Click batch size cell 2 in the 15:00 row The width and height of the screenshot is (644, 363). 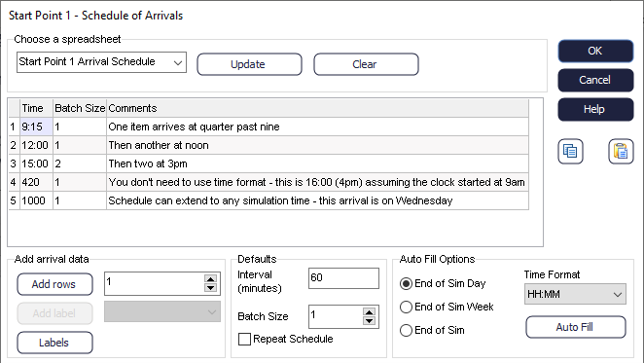pos(80,163)
